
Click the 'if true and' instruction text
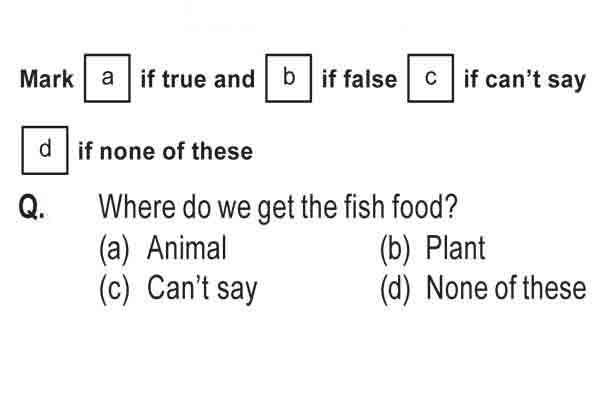coord(197,79)
